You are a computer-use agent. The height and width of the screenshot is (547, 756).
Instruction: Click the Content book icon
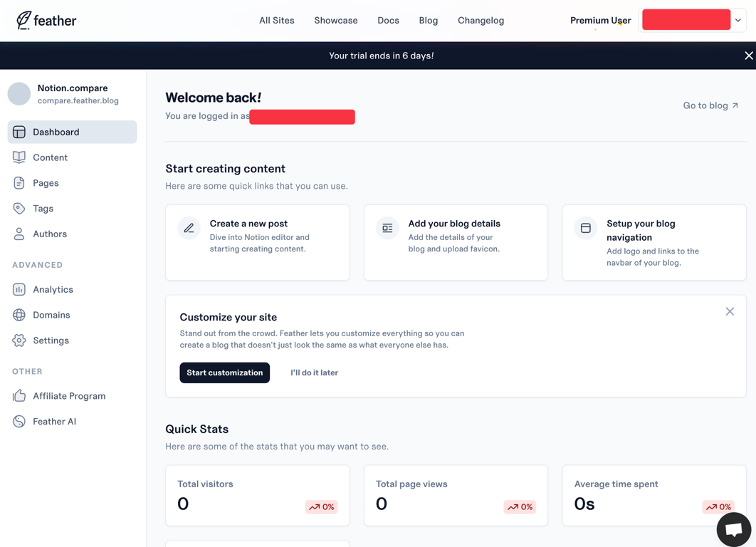point(19,157)
